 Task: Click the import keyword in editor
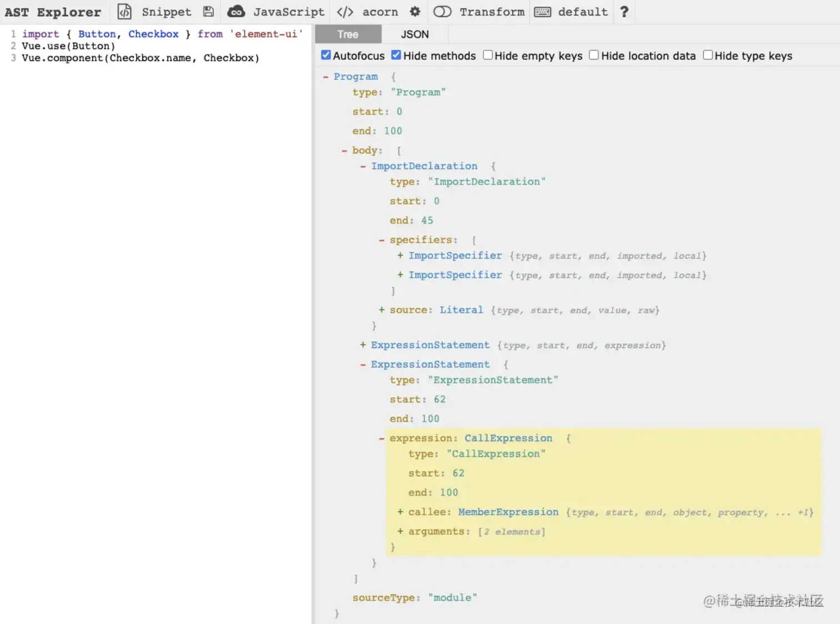(x=41, y=34)
